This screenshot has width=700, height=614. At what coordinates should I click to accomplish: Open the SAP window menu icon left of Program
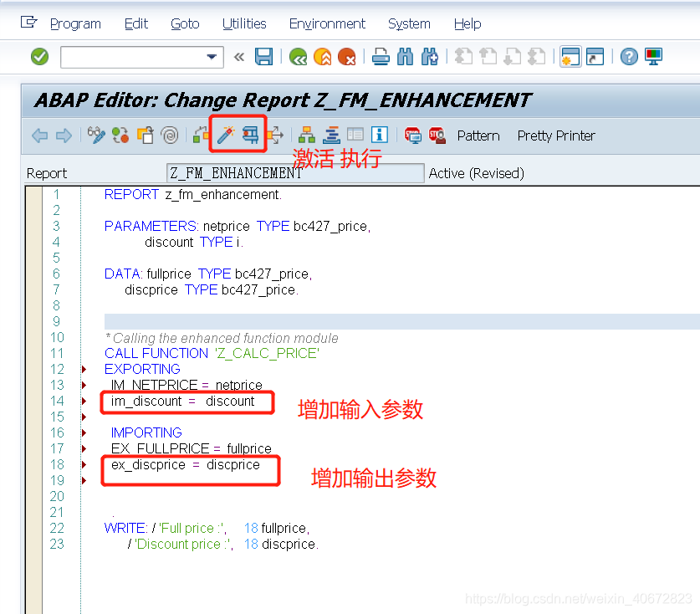(29, 22)
